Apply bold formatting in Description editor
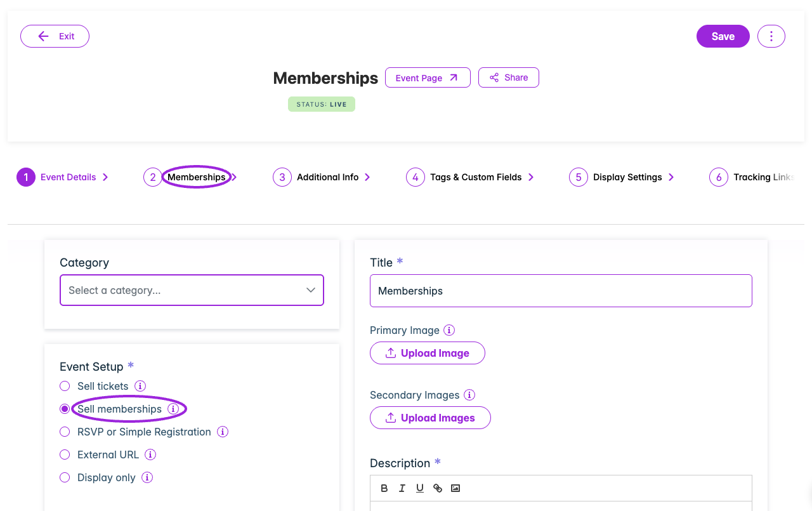 point(384,488)
